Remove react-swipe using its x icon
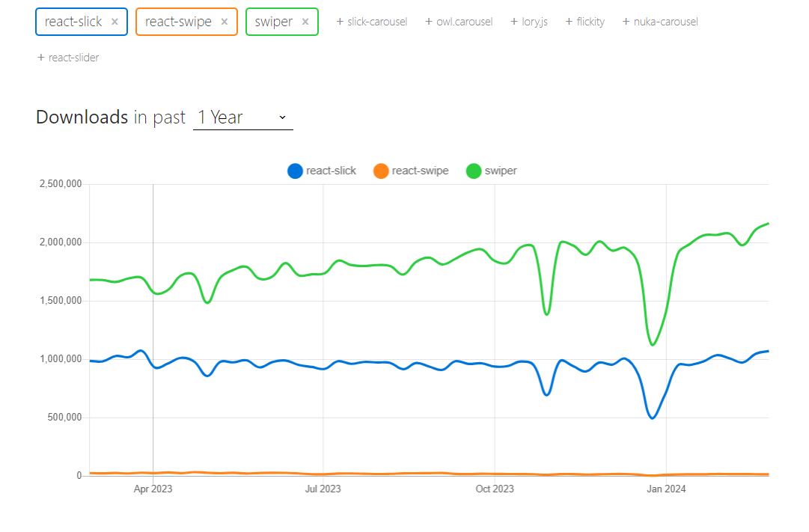The width and height of the screenshot is (809, 532). click(225, 22)
